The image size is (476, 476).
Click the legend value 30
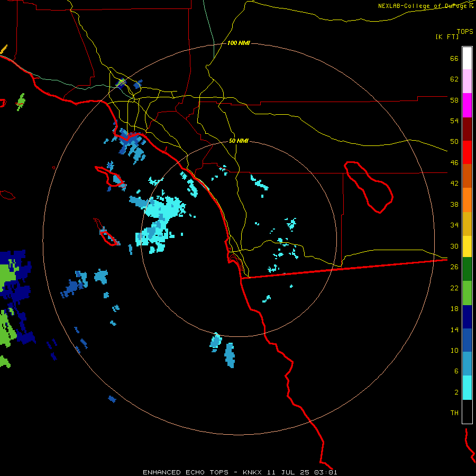pyautogui.click(x=454, y=246)
